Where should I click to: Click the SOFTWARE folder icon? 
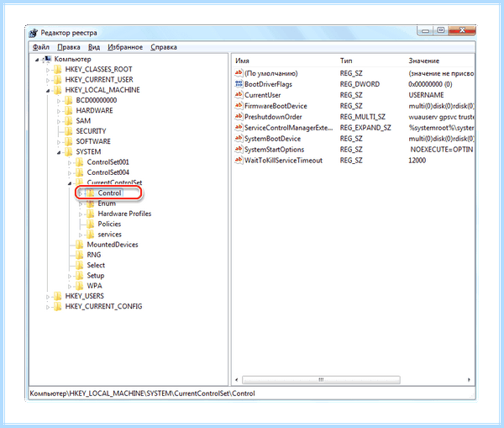click(x=68, y=141)
